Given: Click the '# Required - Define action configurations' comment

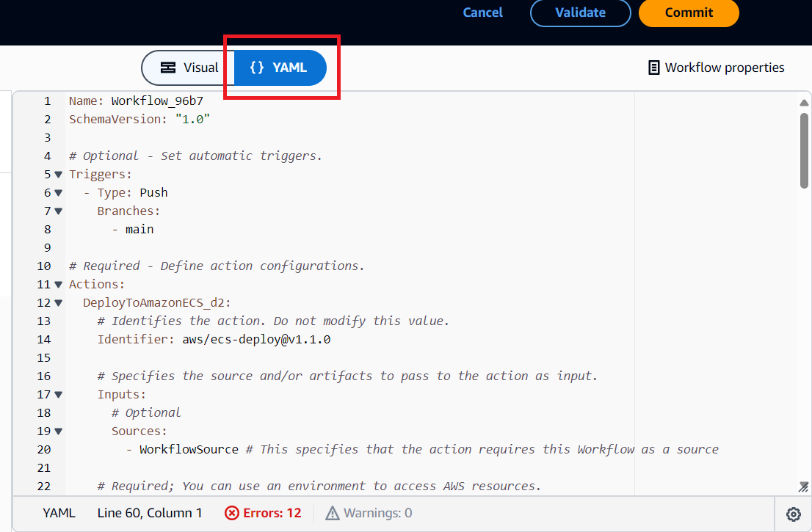Looking at the screenshot, I should 217,266.
